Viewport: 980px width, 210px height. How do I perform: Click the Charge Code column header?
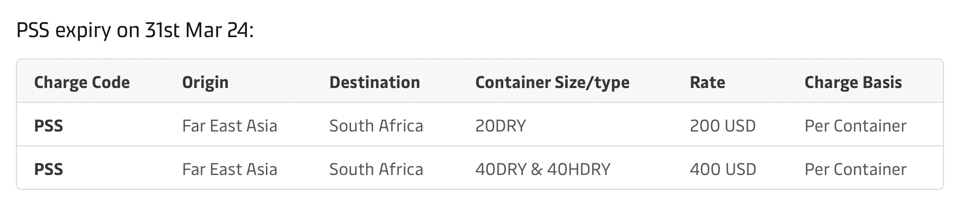tap(82, 82)
